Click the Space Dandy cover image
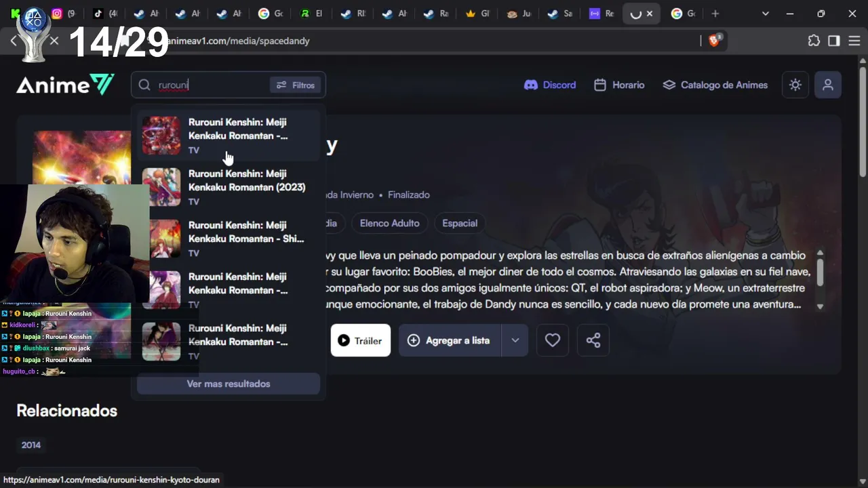 [x=81, y=157]
